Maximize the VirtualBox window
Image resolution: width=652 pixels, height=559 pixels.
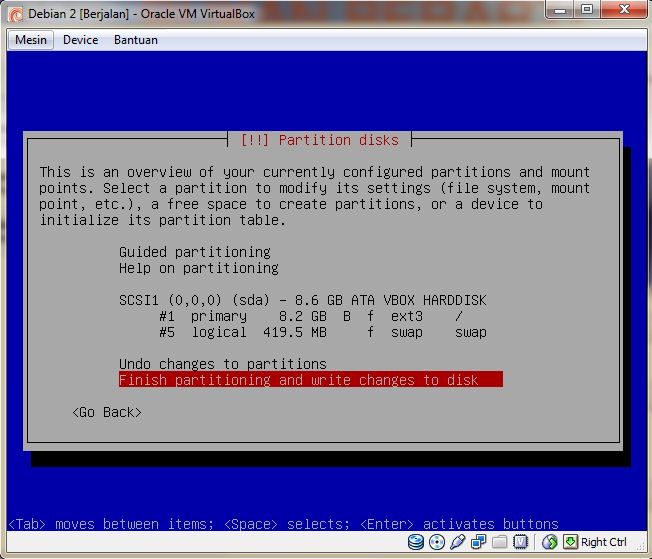[587, 10]
